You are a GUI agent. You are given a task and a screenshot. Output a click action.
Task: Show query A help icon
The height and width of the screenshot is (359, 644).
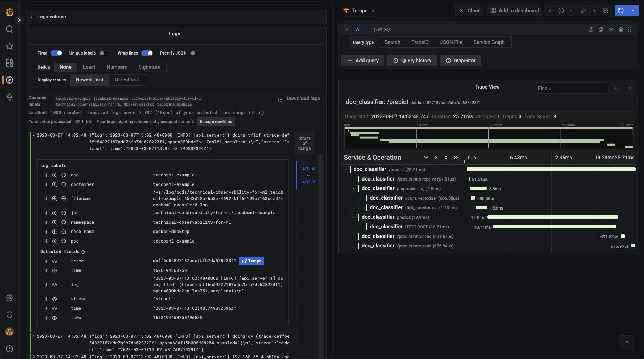coord(591,29)
